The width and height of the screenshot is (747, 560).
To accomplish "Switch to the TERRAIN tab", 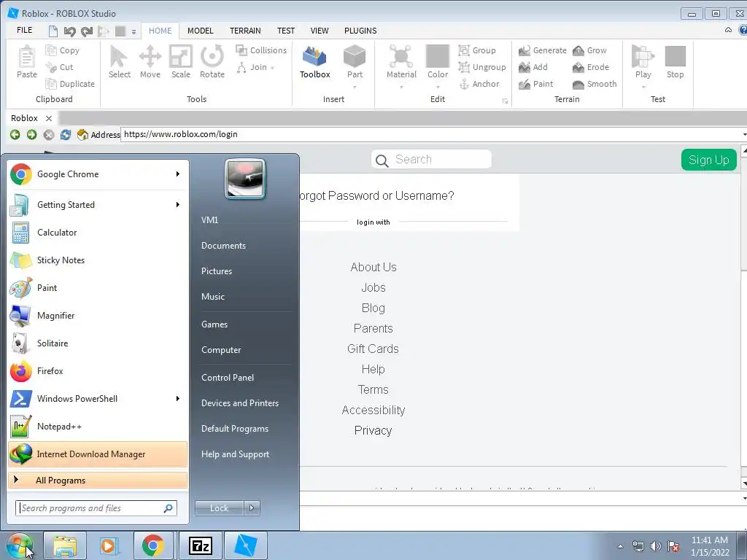I will coord(245,31).
